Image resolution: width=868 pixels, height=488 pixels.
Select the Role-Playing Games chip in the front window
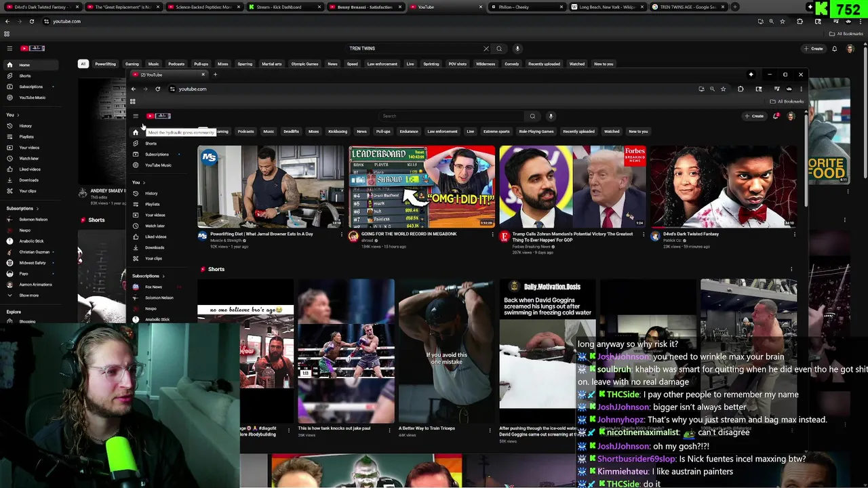point(536,131)
